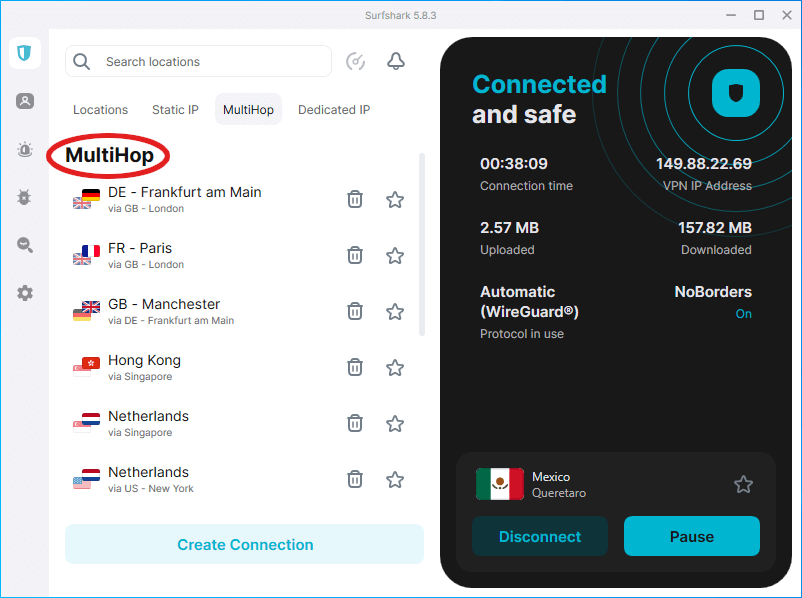This screenshot has height=598, width=802.
Task: Click the 2.57 MB uploaded value
Action: click(509, 228)
